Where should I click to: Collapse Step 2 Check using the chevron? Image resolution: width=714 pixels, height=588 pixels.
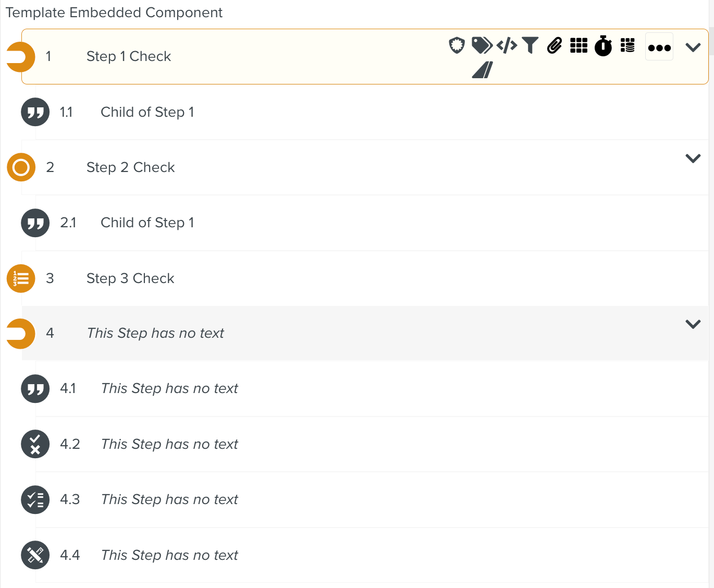(693, 158)
